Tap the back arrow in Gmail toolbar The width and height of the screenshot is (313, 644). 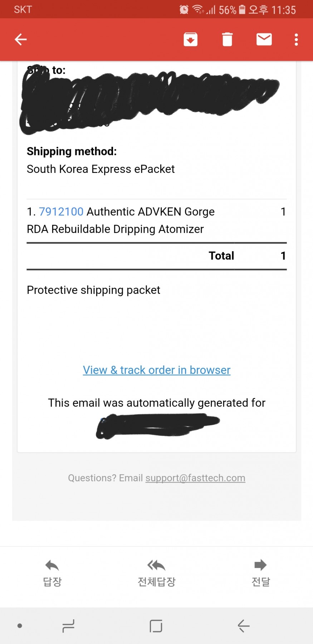click(21, 39)
